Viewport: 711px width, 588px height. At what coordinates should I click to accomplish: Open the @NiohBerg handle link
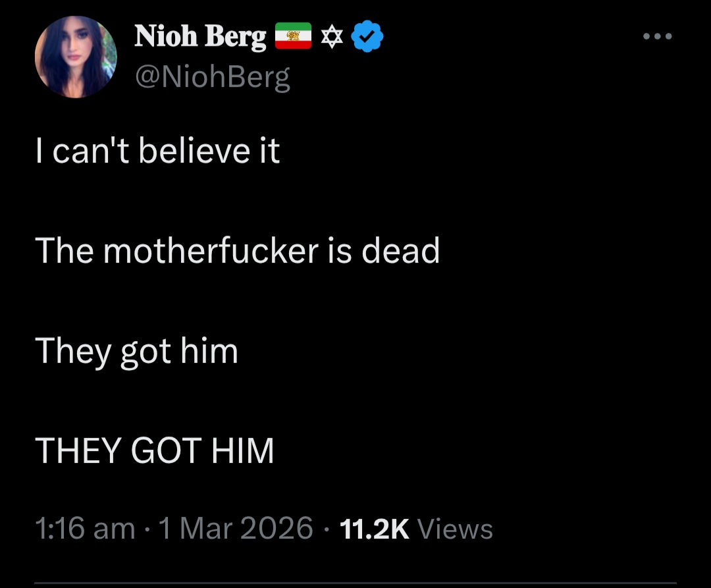pos(212,78)
